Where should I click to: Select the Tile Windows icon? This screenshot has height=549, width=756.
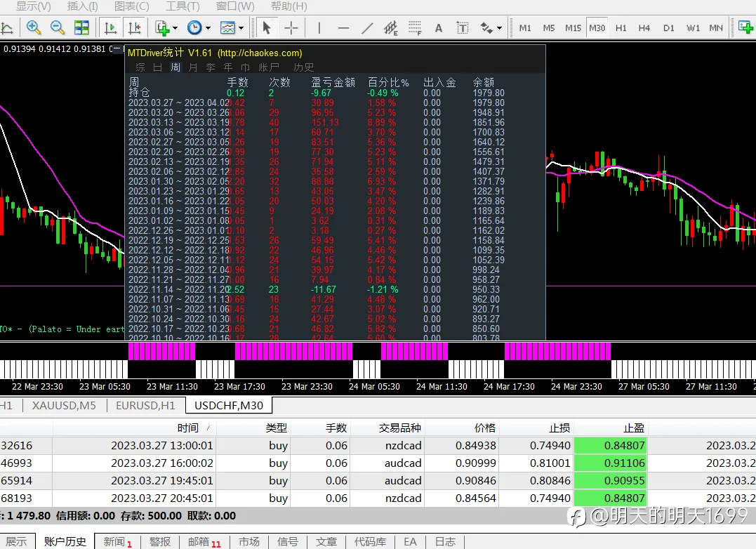point(81,28)
